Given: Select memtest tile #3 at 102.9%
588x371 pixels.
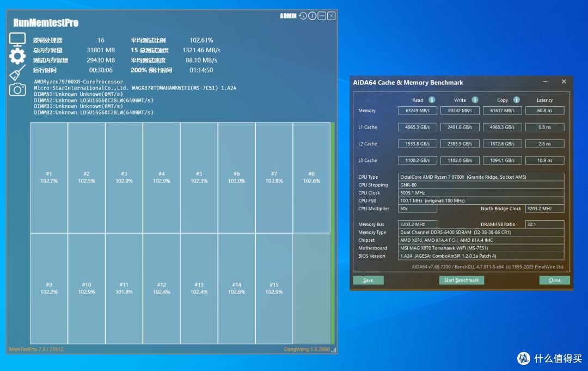Looking at the screenshot, I should (x=124, y=178).
